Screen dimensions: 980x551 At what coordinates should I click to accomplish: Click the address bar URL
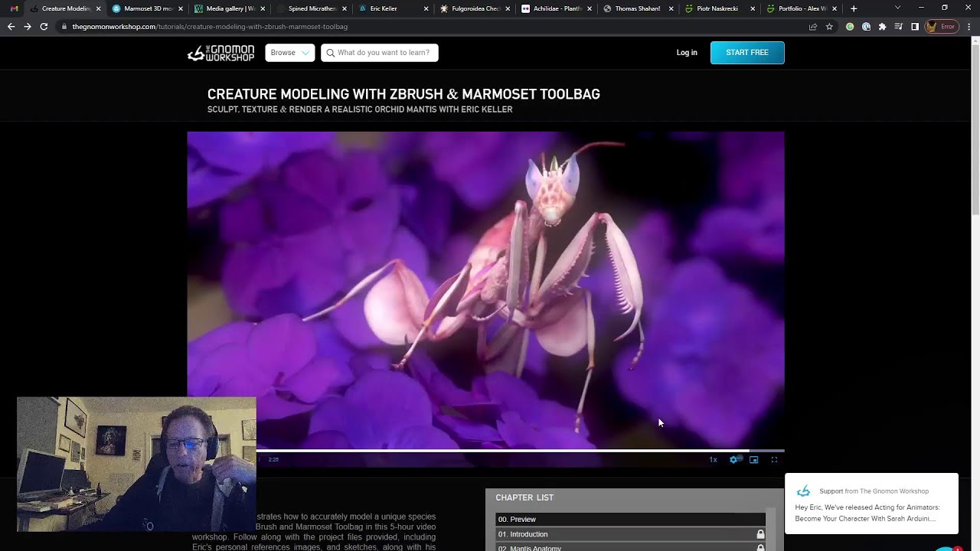210,27
